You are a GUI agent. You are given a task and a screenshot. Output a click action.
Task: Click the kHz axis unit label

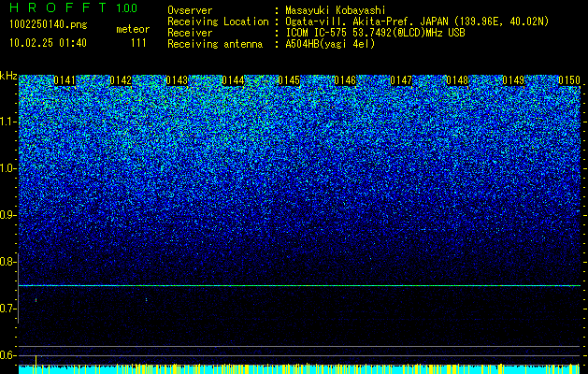click(8, 76)
